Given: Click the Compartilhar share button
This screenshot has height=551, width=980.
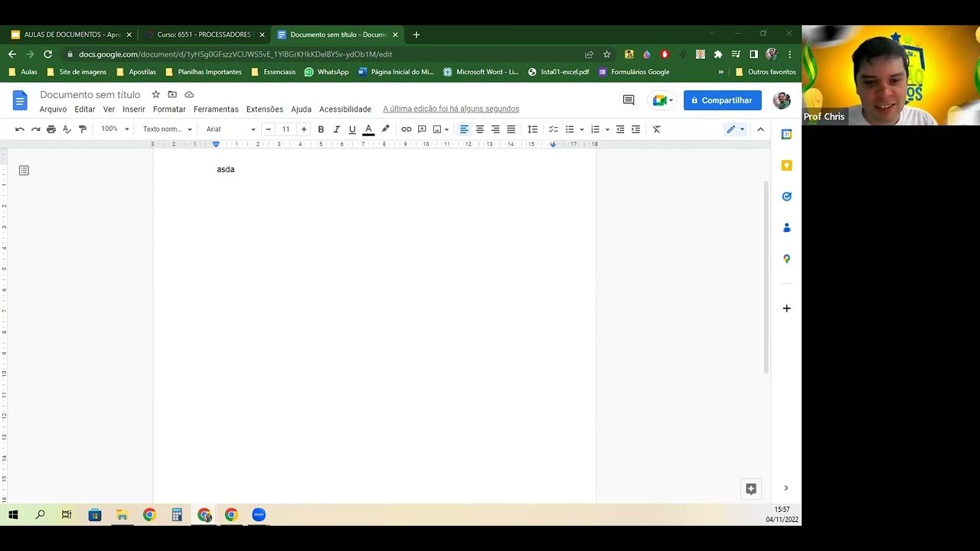Looking at the screenshot, I should (x=722, y=100).
